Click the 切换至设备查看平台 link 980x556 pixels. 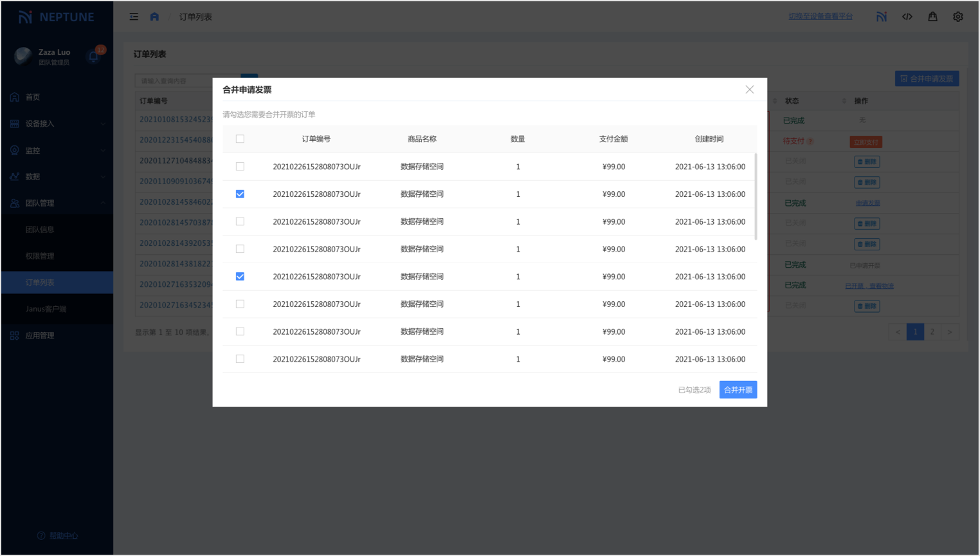tap(820, 17)
